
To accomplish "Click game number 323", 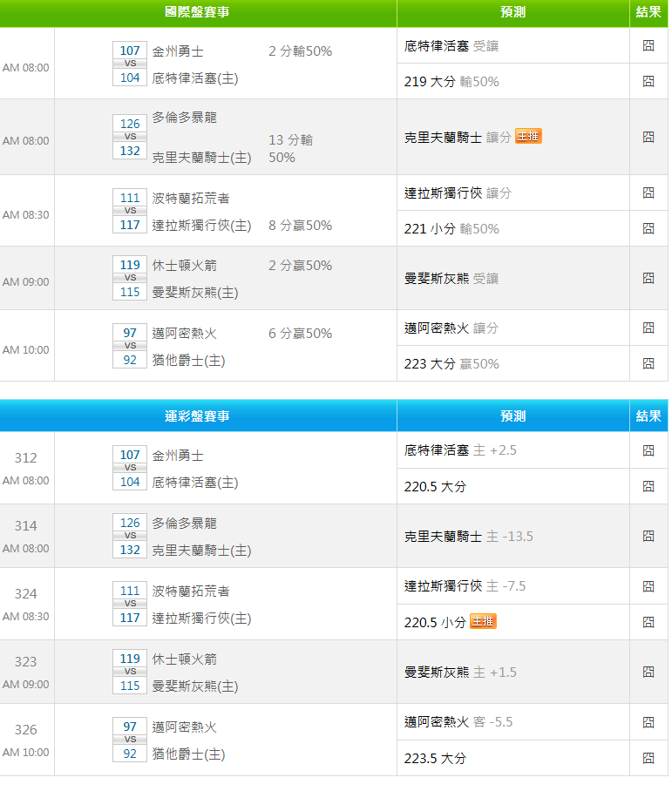I will pos(26,662).
